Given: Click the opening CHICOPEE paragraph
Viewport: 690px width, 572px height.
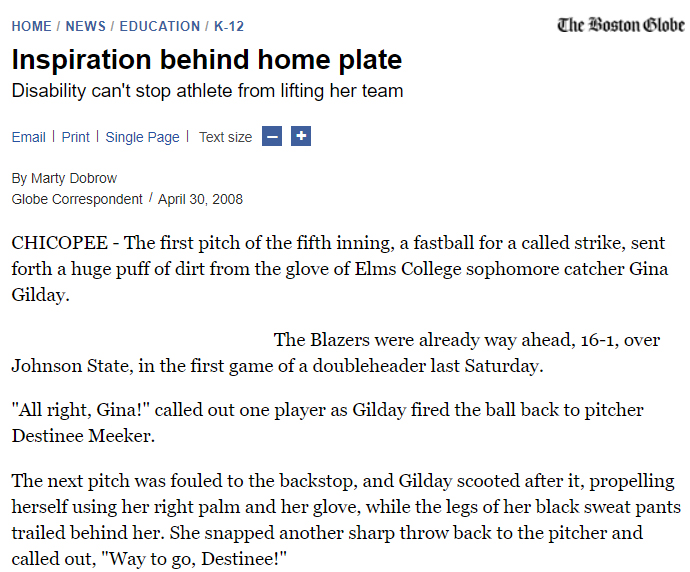Looking at the screenshot, I should (x=338, y=270).
